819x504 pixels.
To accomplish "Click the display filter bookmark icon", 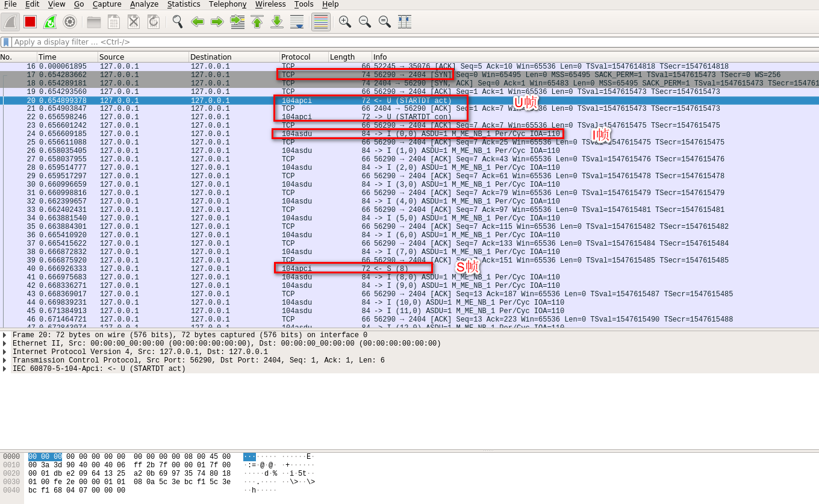I will [x=6, y=42].
